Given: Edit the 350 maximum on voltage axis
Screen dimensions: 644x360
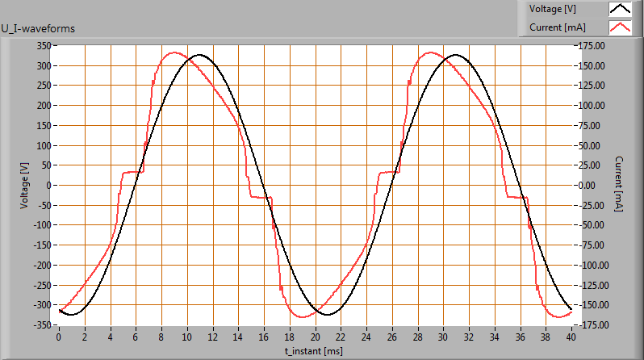Looking at the screenshot, I should coord(43,45).
